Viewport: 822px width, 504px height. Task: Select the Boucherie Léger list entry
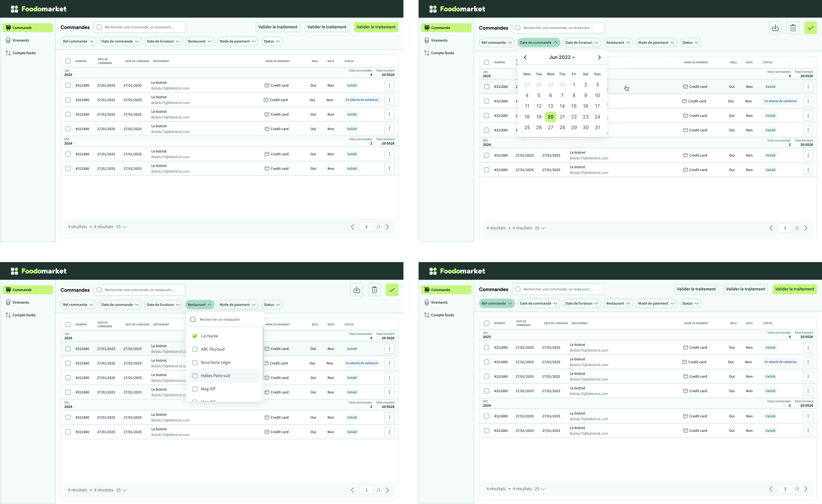point(216,363)
